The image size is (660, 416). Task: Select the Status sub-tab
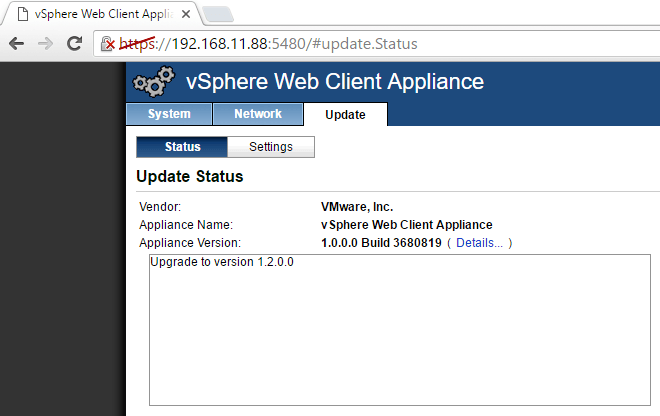click(182, 147)
